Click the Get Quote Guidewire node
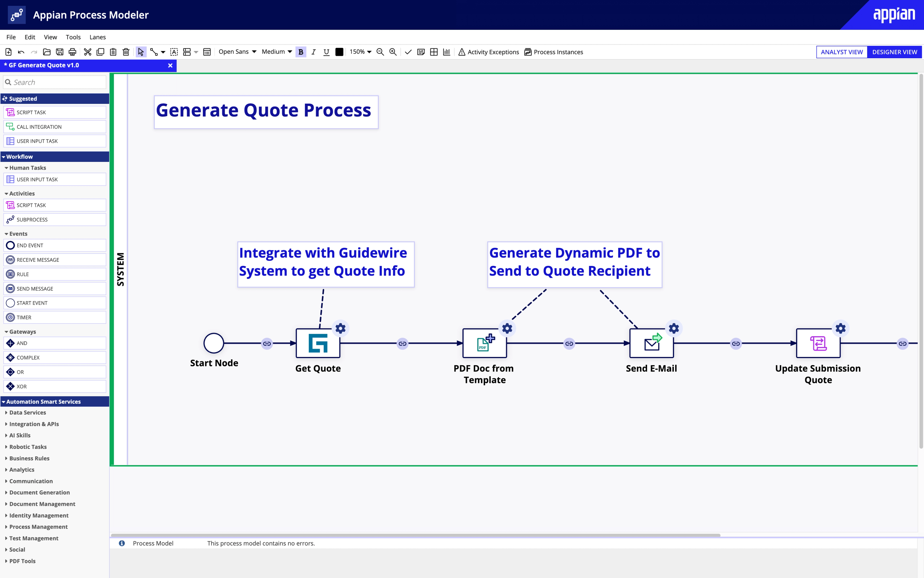Viewport: 924px width, 578px height. pos(318,343)
